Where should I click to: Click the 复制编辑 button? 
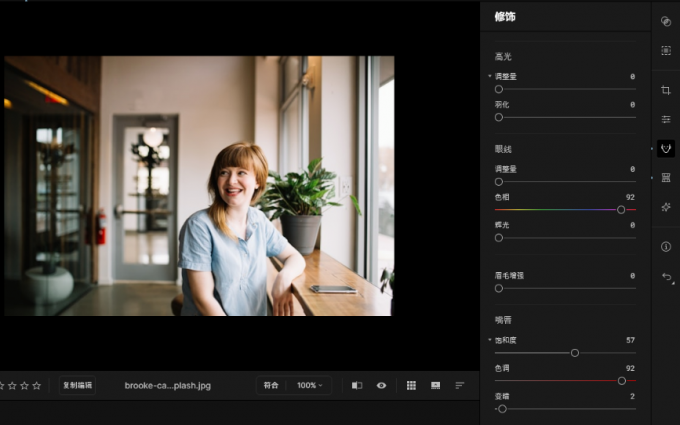77,385
